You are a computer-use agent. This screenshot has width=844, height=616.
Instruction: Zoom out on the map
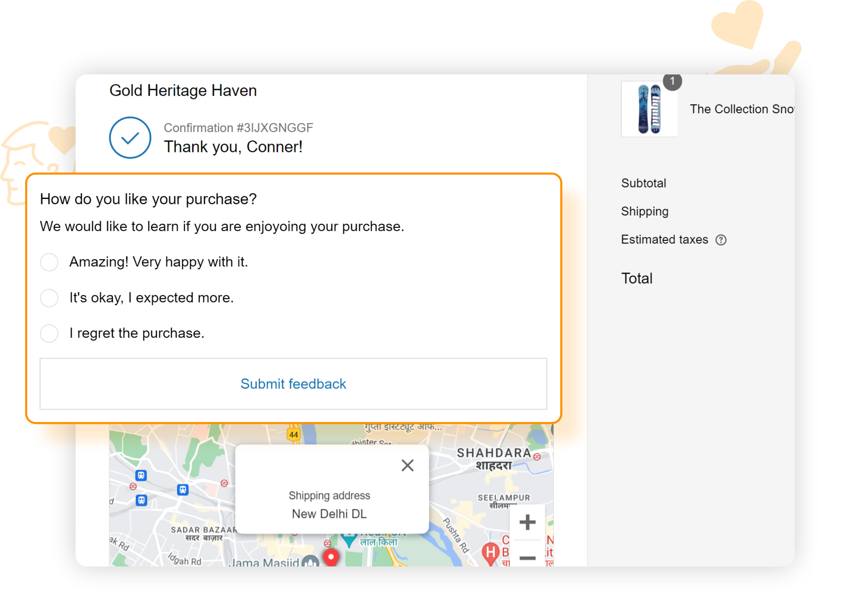coord(527,558)
